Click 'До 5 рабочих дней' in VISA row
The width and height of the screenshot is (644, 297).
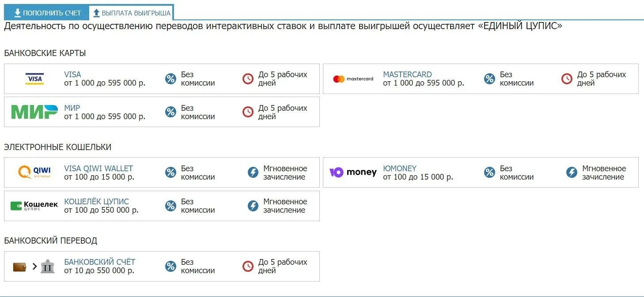(283, 79)
